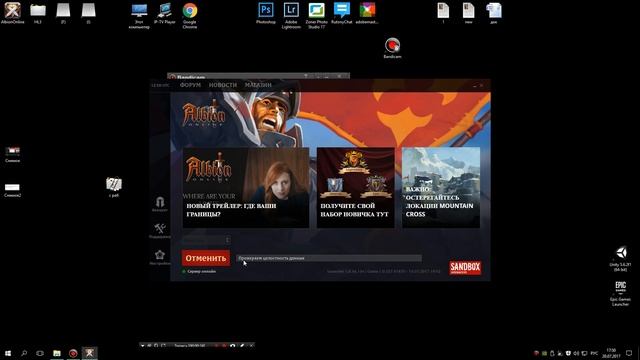The height and width of the screenshot is (360, 640).
Task: Open the taskbar search magnifier
Action: 24,353
